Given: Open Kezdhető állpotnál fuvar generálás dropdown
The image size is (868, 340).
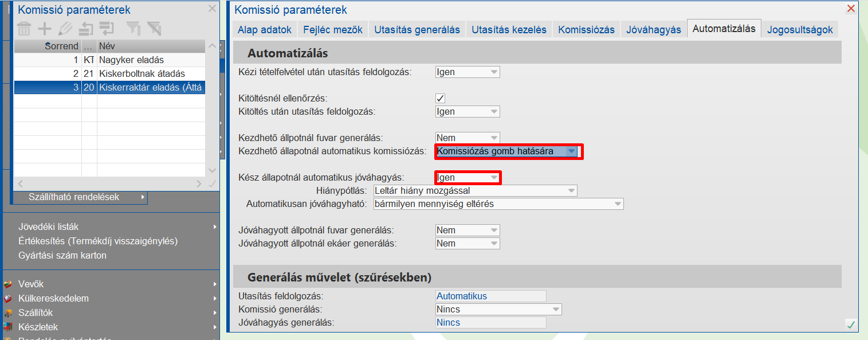Looking at the screenshot, I should click(468, 138).
